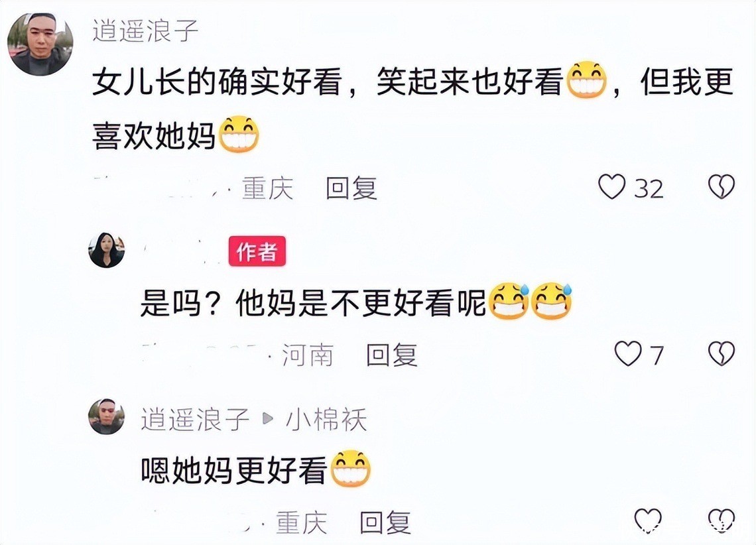The width and height of the screenshot is (756, 545).
Task: Like the author's reply with 7 likes
Action: tap(628, 353)
